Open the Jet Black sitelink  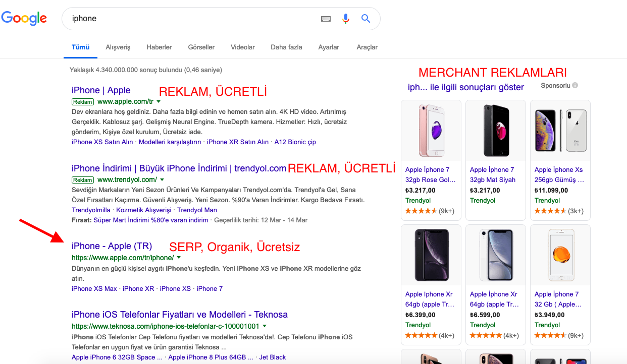(x=273, y=357)
